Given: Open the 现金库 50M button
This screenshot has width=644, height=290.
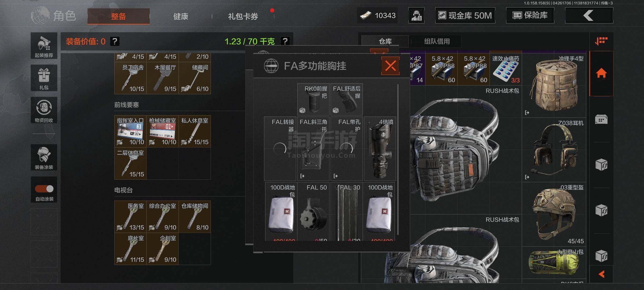Looking at the screenshot, I should click(465, 15).
